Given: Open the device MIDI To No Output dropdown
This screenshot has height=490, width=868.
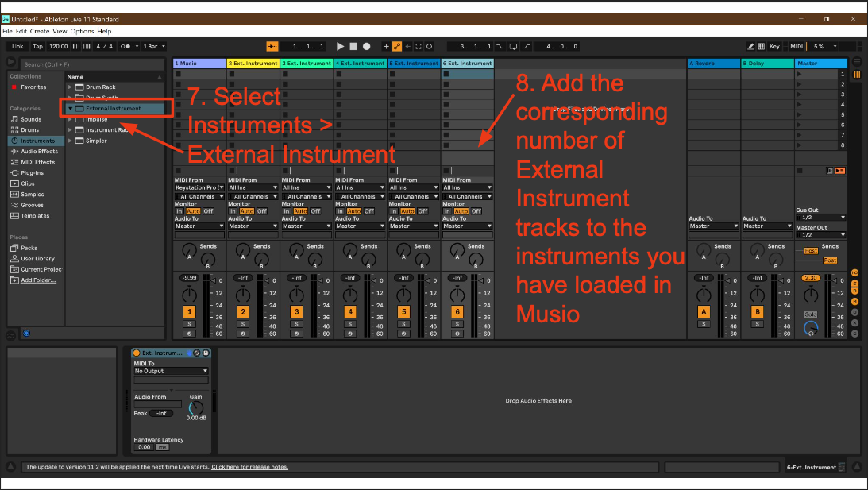Looking at the screenshot, I should coord(171,371).
